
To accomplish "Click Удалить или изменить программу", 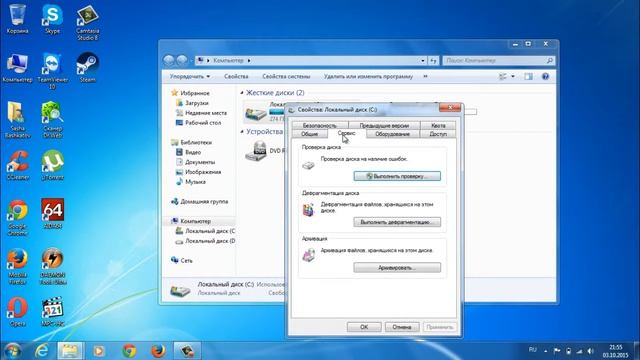I will pos(368,77).
